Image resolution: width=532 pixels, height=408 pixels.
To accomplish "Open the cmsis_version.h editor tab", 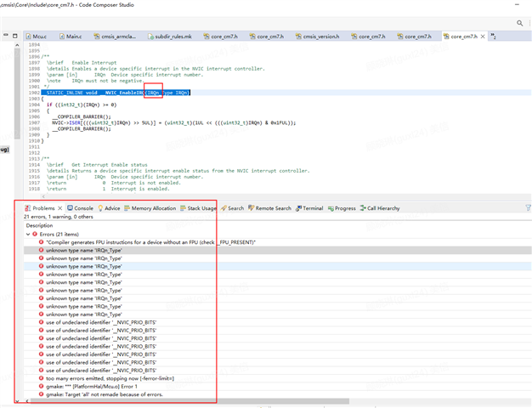I will click(317, 37).
